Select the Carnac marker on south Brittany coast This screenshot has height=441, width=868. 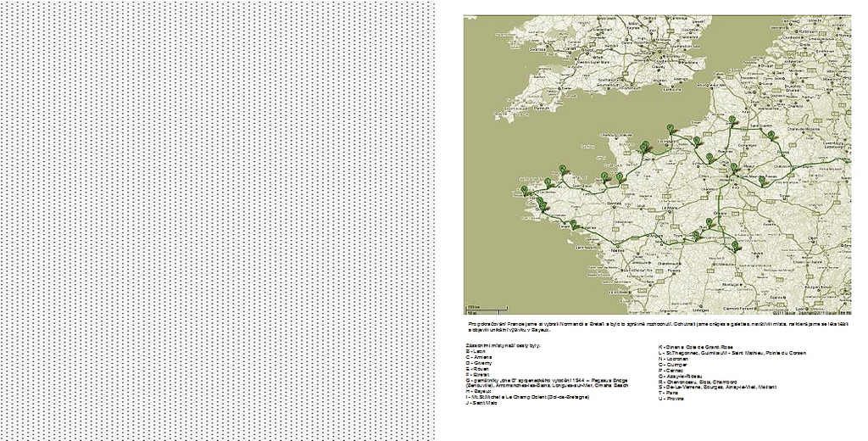573,224
